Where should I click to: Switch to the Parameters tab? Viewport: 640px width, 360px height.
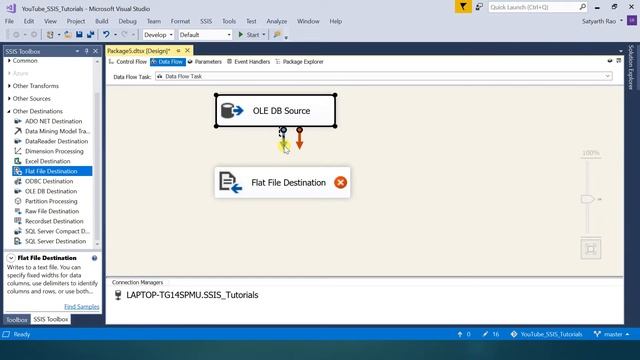(204, 62)
